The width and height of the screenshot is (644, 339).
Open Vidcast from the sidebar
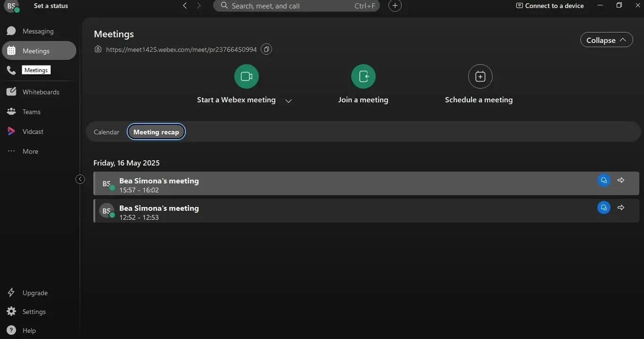(33, 132)
